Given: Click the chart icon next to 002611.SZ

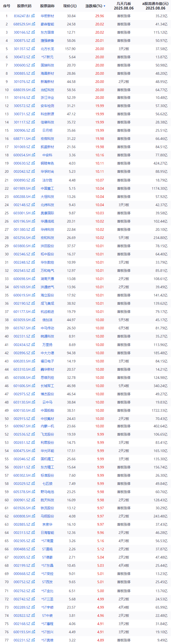Looking at the screenshot, I should (x=33, y=467).
